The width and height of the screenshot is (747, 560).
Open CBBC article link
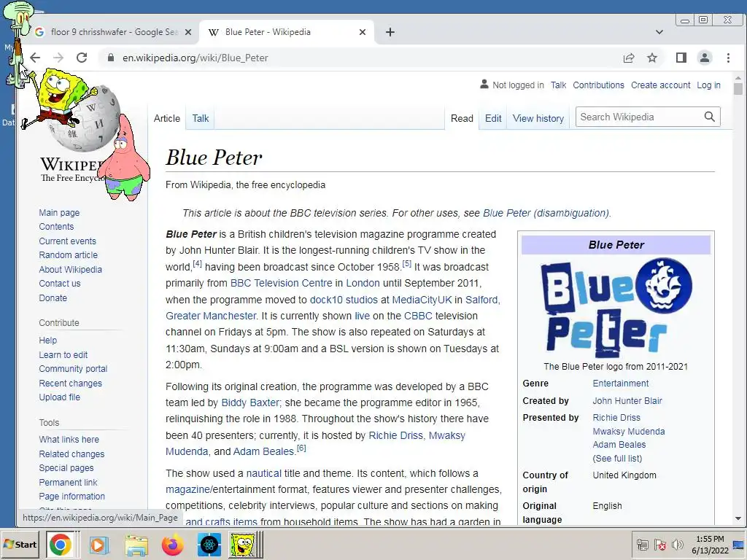pyautogui.click(x=418, y=316)
